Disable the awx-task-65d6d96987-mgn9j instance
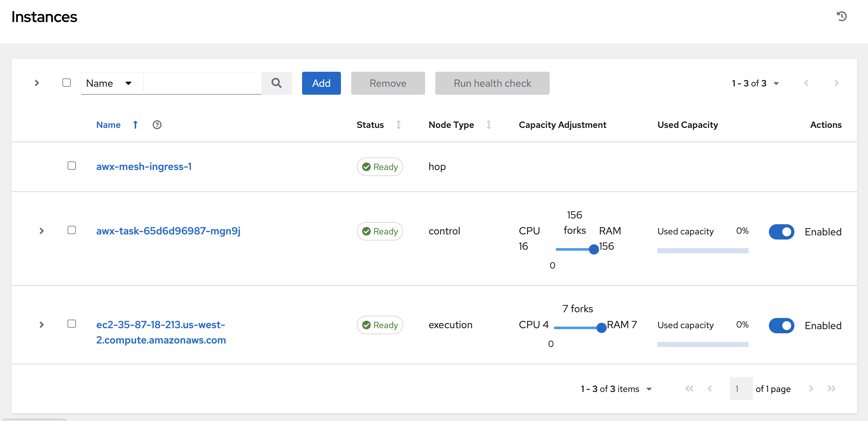The height and width of the screenshot is (421, 868). 781,232
